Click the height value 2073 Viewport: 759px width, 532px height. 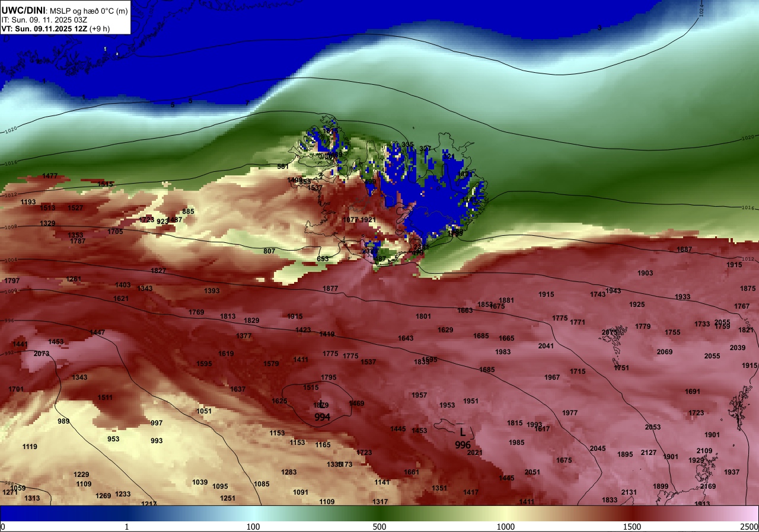point(42,354)
